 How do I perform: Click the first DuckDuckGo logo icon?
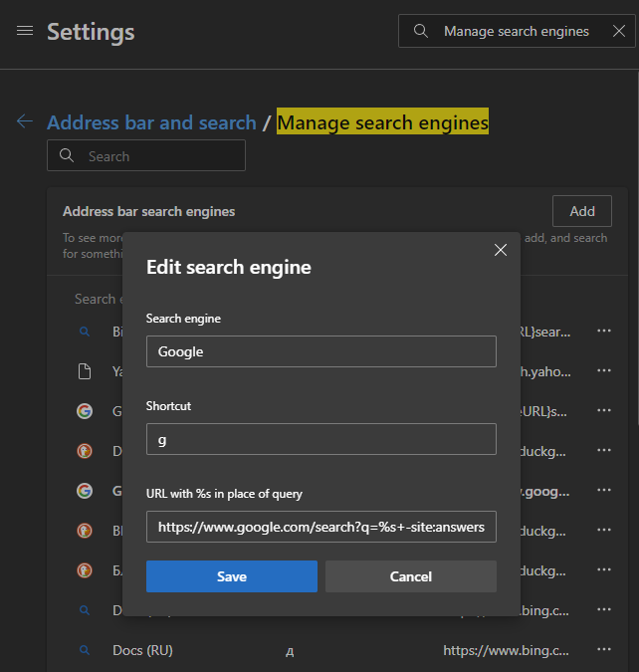click(85, 451)
